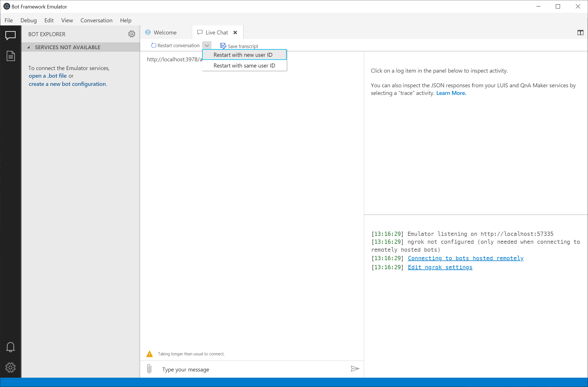Image resolution: width=588 pixels, height=387 pixels.
Task: Switch to the Welcome tab
Action: [166, 32]
